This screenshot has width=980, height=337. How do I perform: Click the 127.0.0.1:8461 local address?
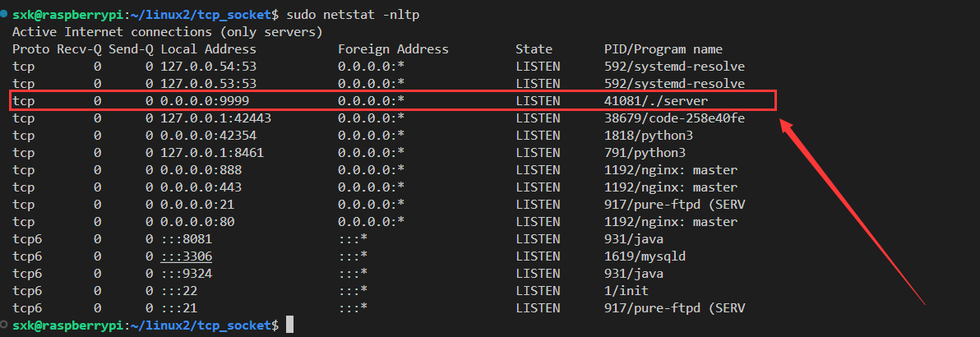(x=212, y=153)
